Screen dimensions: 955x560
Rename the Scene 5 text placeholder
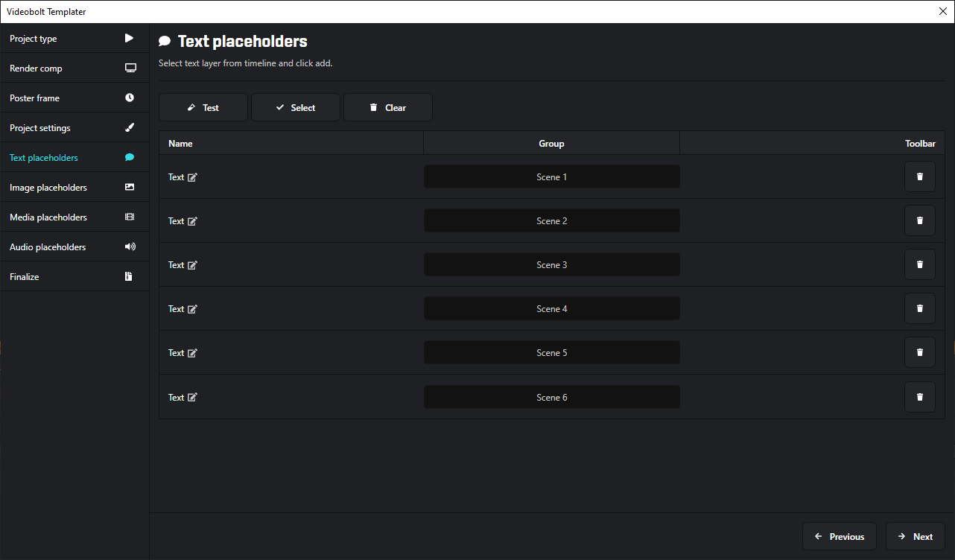(x=193, y=353)
